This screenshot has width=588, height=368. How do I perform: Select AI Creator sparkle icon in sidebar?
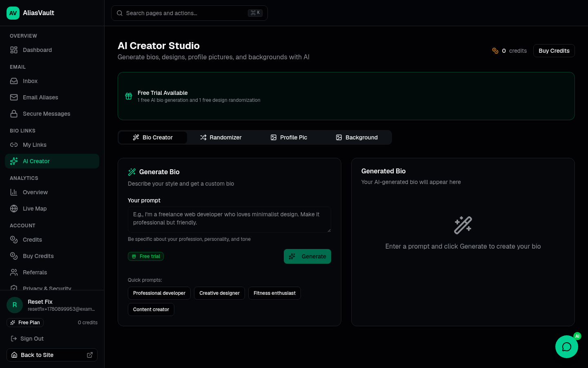point(14,161)
